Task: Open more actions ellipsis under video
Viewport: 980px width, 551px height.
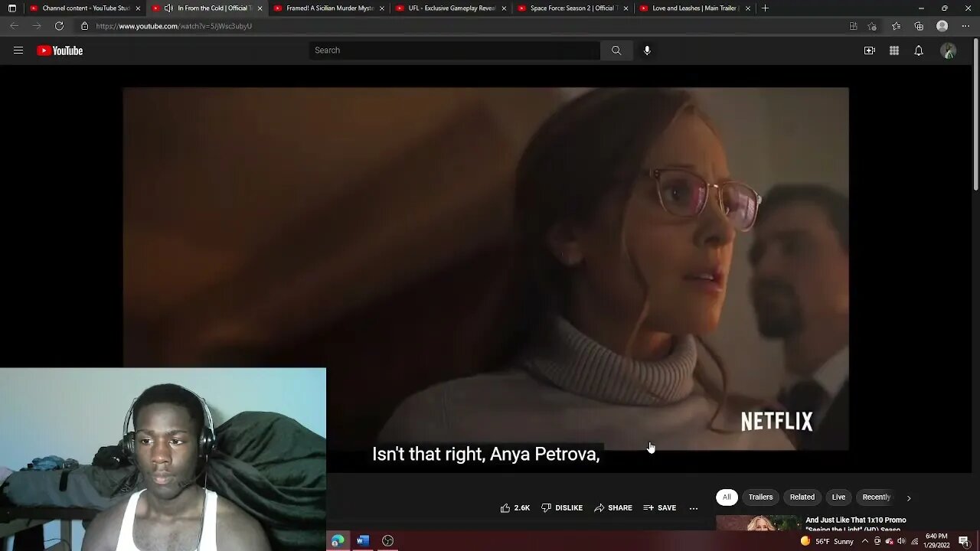Action: [x=694, y=508]
